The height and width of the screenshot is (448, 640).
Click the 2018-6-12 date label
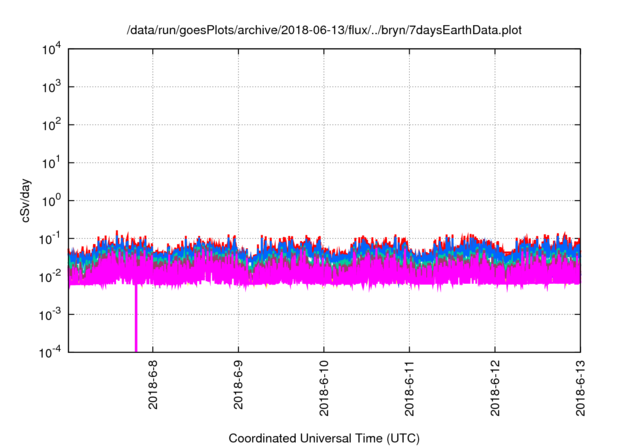click(x=495, y=388)
